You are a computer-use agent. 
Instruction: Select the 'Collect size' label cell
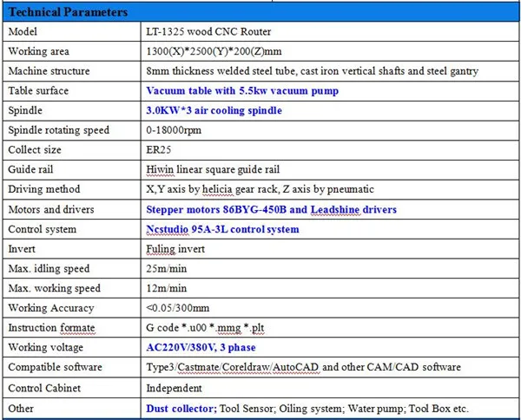[x=72, y=150]
